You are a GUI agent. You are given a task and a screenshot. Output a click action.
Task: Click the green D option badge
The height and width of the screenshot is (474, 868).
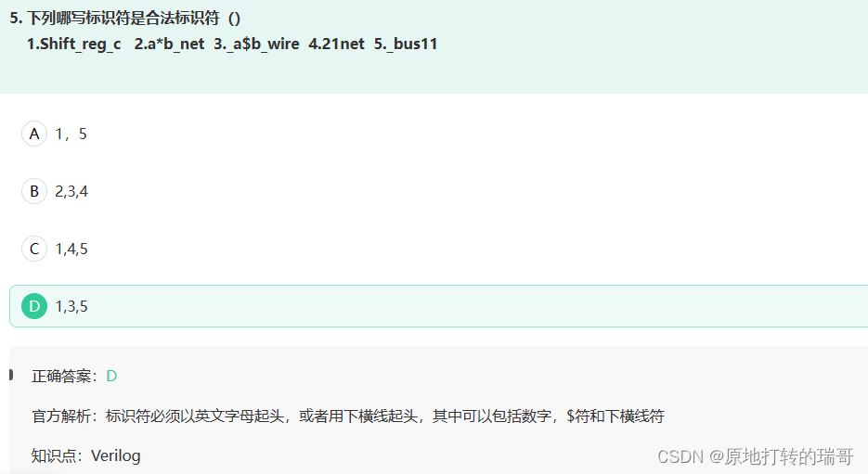[34, 306]
